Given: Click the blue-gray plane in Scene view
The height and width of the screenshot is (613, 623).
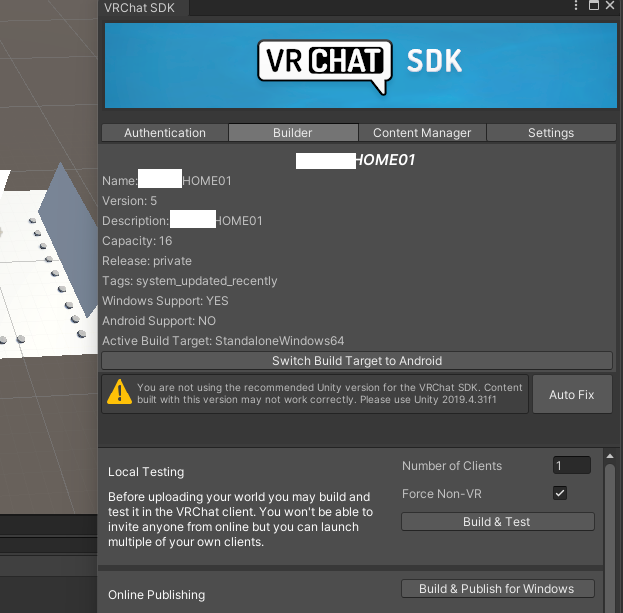Looking at the screenshot, I should tap(72, 238).
